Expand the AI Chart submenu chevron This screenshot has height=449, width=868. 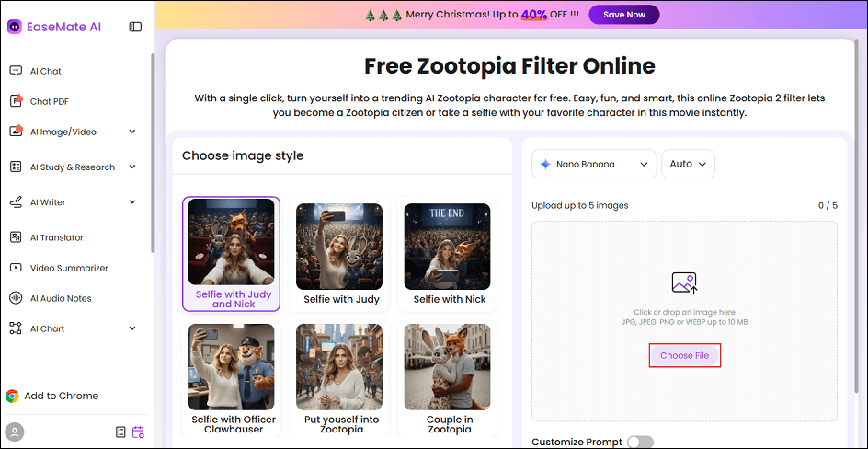point(132,328)
